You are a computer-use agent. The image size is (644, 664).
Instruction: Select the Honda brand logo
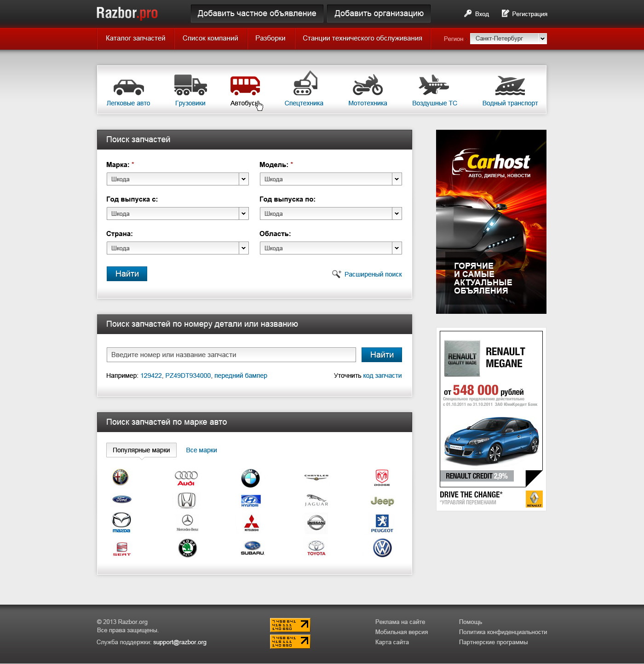(x=187, y=500)
